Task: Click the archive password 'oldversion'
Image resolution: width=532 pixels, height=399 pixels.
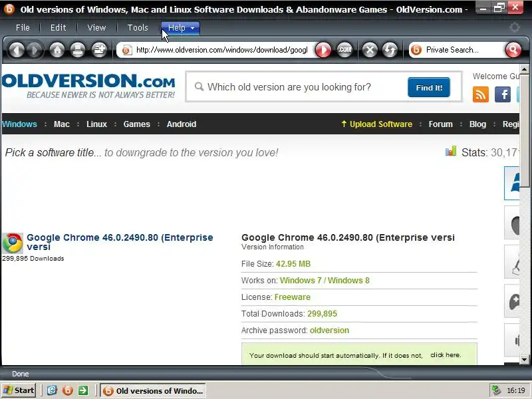Action: coord(329,331)
